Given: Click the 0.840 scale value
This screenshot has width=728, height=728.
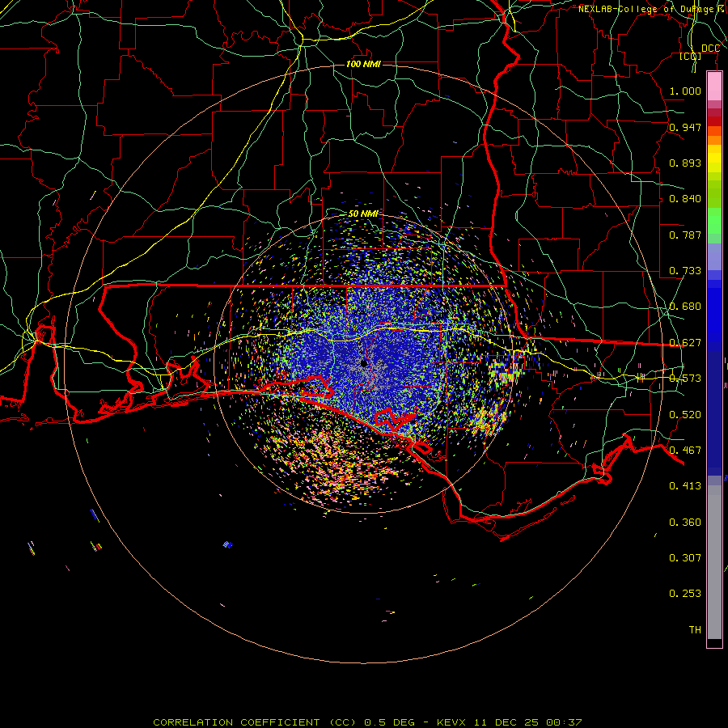Looking at the screenshot, I should (685, 199).
